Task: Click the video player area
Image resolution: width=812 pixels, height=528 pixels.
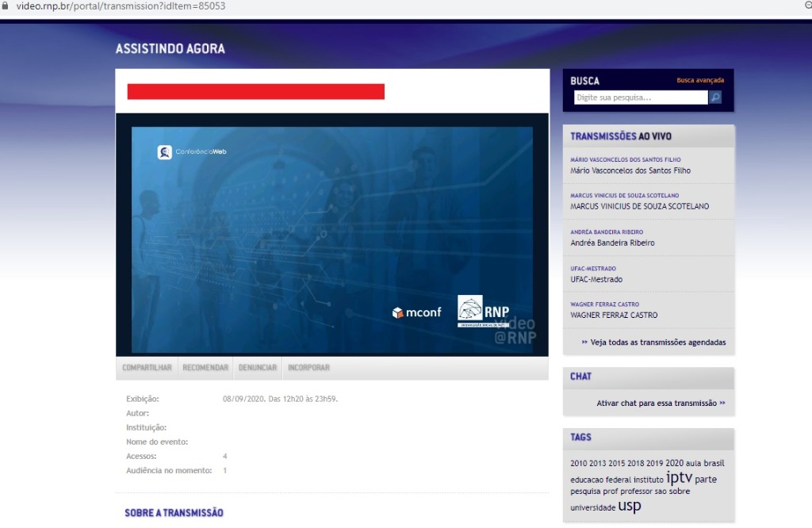Action: [331, 238]
